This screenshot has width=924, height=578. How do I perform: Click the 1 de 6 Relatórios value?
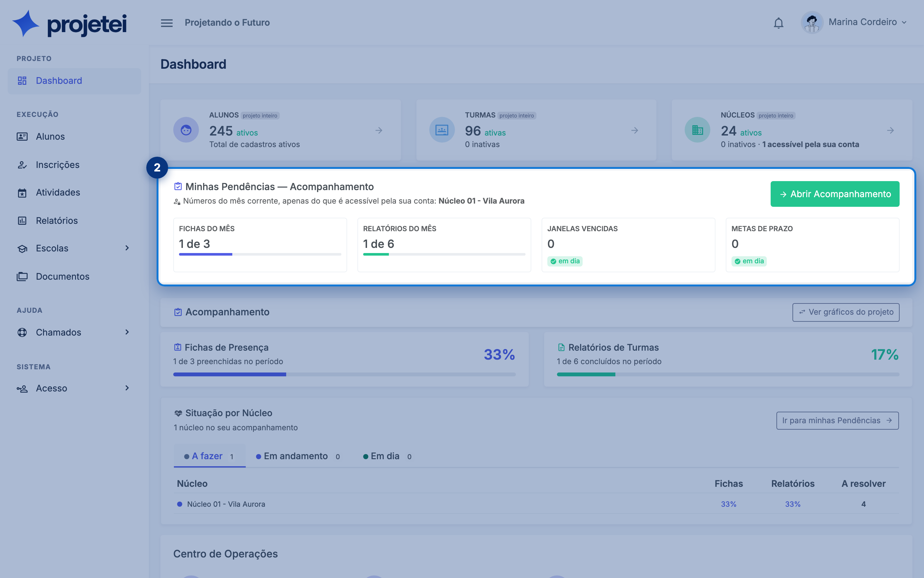point(378,244)
